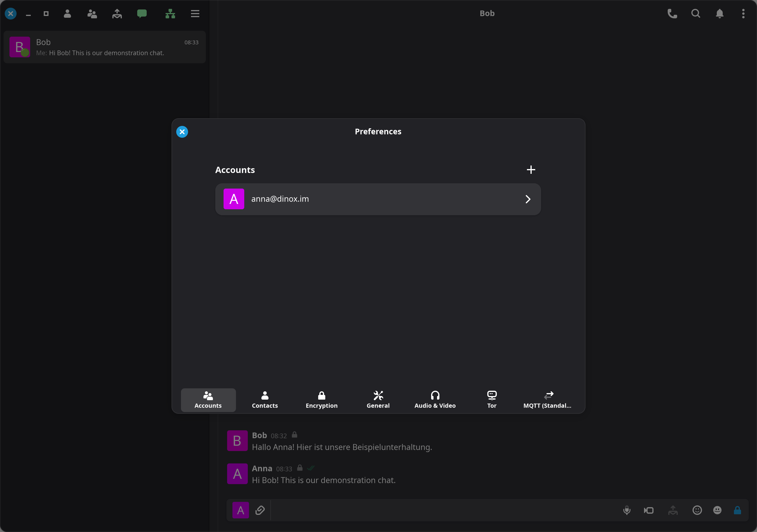Viewport: 757px width, 532px height.
Task: Open the hamburger main menu
Action: [x=195, y=14]
